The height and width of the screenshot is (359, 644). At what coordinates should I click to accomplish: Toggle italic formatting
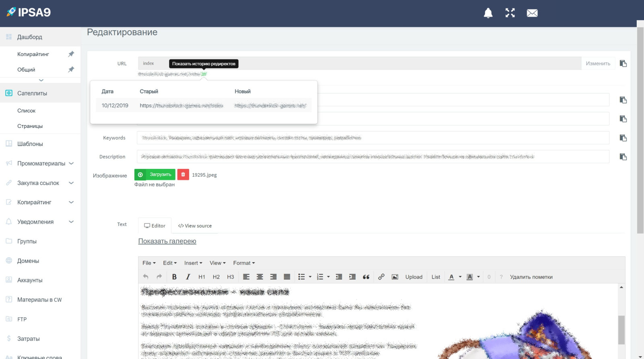pyautogui.click(x=188, y=277)
